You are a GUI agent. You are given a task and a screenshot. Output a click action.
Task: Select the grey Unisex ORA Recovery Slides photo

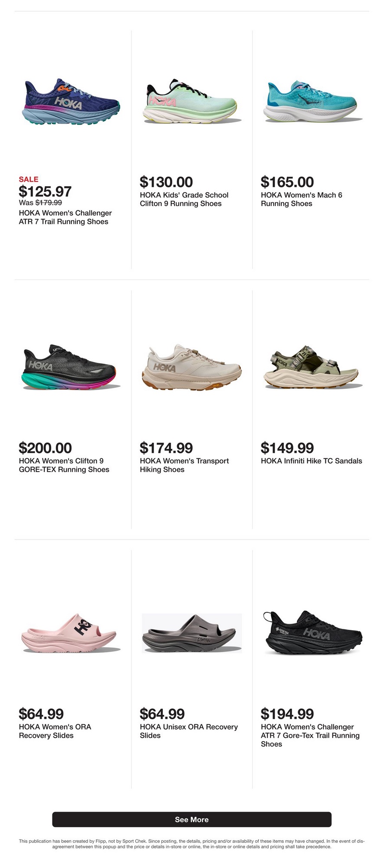coord(192,633)
